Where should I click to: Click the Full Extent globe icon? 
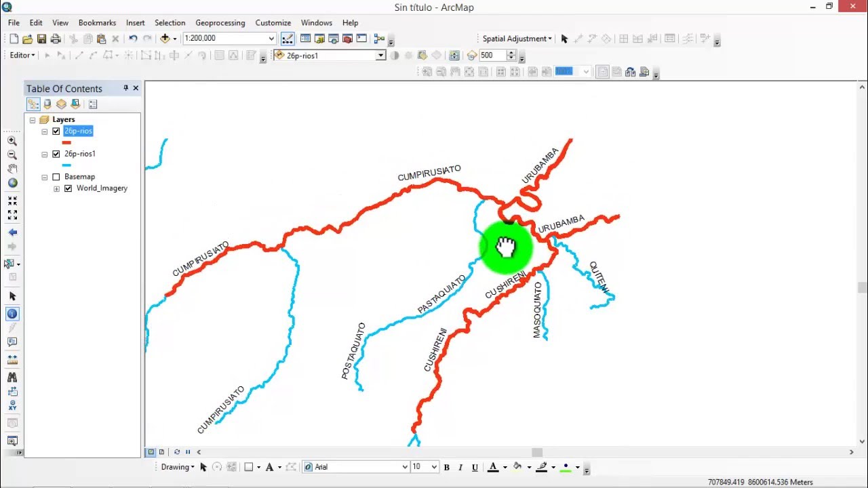pos(12,182)
